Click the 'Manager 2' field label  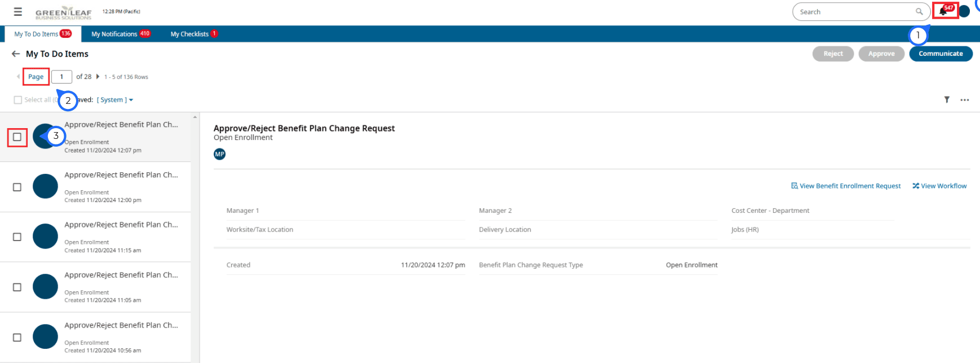[x=495, y=211]
